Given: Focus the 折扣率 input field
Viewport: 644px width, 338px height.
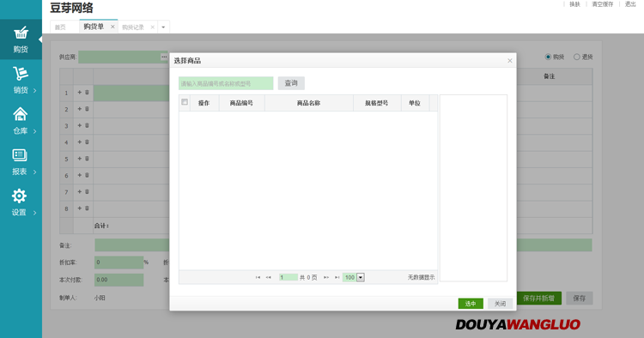Looking at the screenshot, I should (x=119, y=263).
